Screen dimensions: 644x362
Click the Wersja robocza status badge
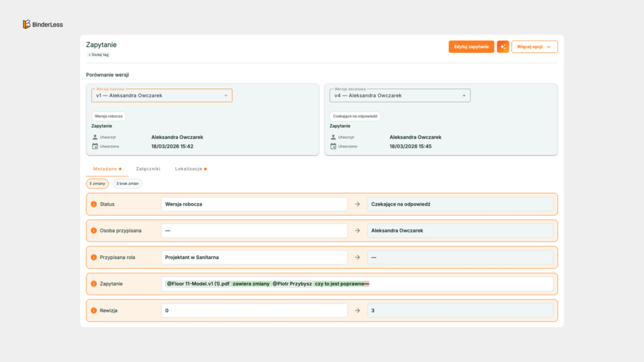[108, 116]
